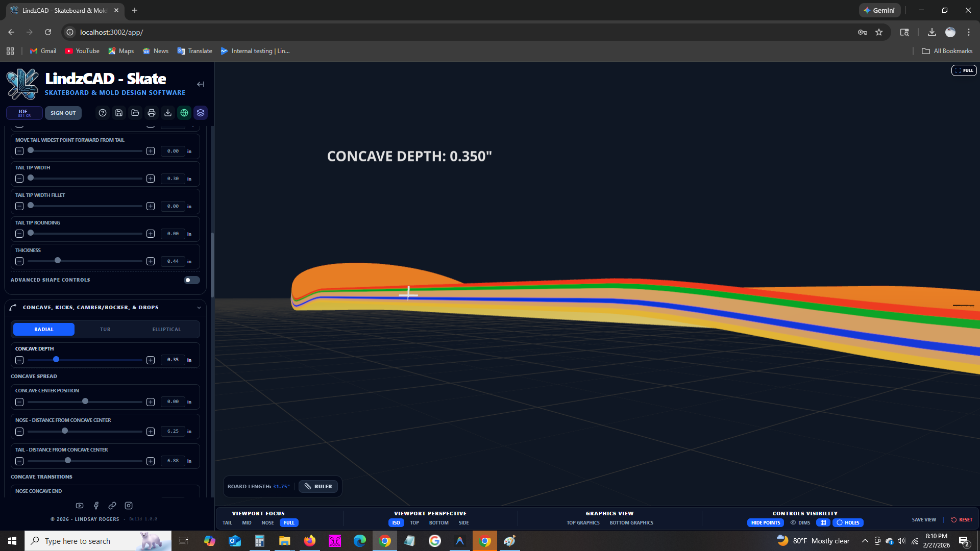Toggle DIMS visibility eye button
Screen dimensions: 980x551
point(800,522)
